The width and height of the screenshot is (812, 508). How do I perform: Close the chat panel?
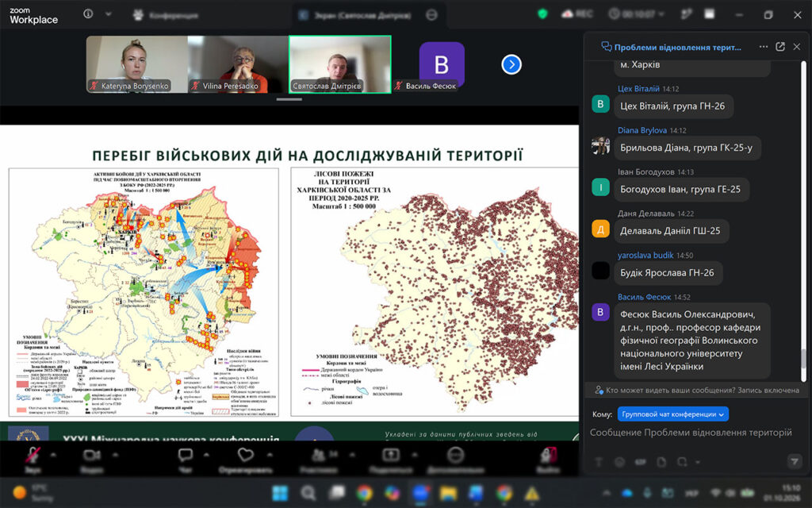pyautogui.click(x=796, y=47)
